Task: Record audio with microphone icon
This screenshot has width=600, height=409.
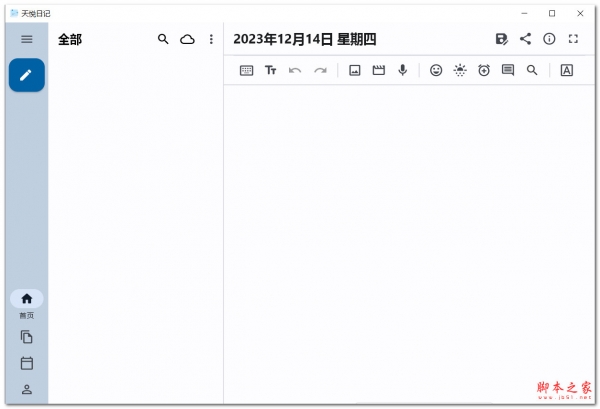Action: 403,70
